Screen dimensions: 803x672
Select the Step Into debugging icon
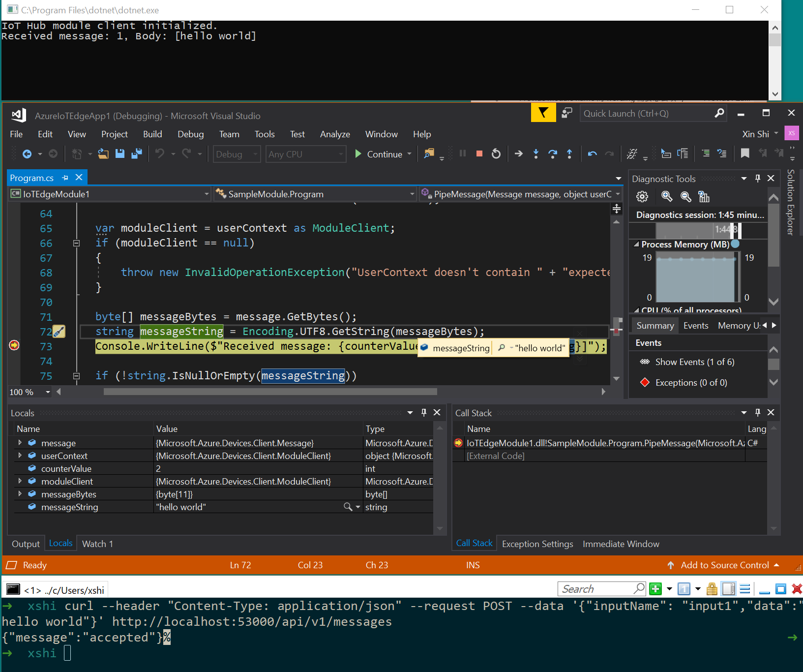535,153
